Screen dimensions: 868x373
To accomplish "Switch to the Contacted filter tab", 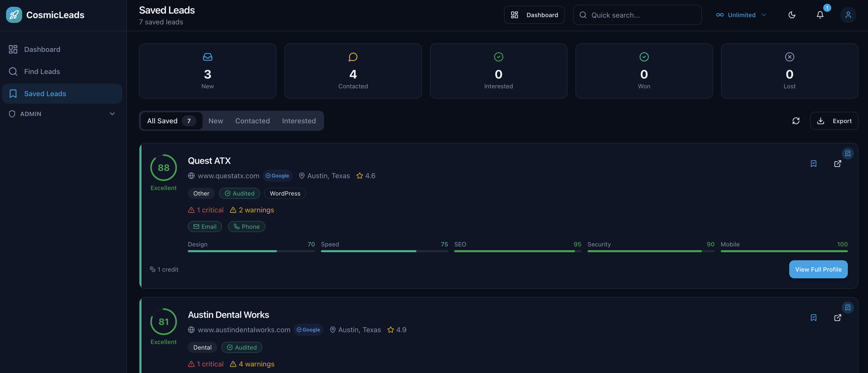I will (252, 121).
